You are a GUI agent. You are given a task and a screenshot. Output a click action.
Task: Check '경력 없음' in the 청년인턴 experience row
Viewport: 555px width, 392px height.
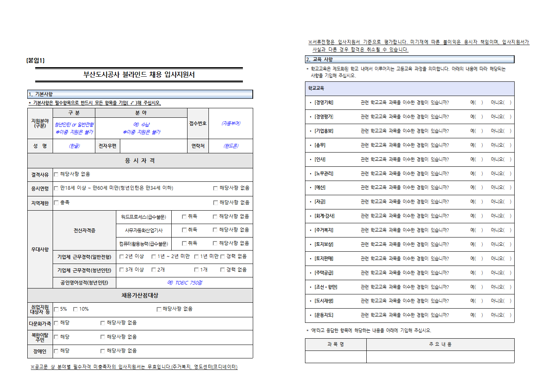pyautogui.click(x=222, y=270)
